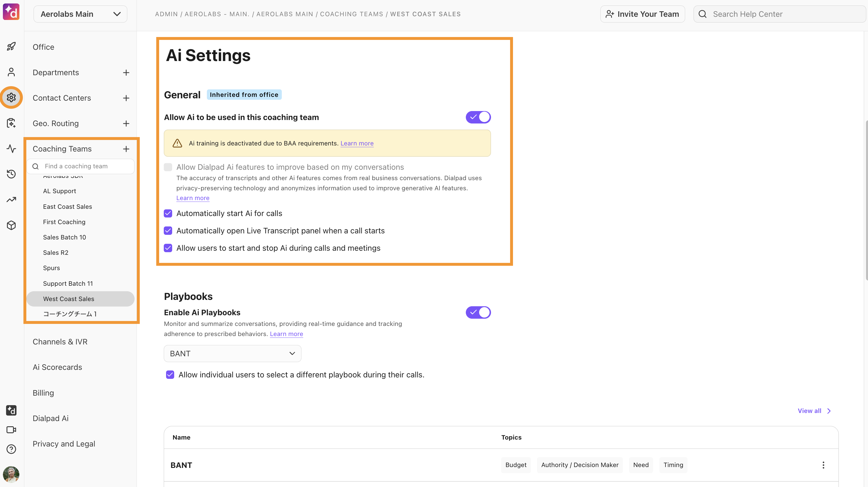Uncheck Allow users to start and stop Ai
This screenshot has width=868, height=487.
pyautogui.click(x=168, y=248)
